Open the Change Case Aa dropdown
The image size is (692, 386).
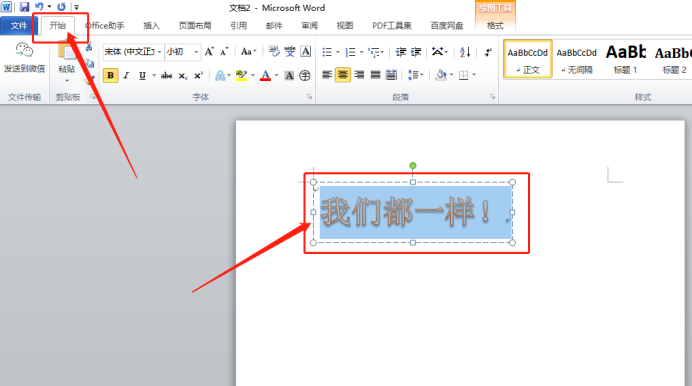[248, 52]
